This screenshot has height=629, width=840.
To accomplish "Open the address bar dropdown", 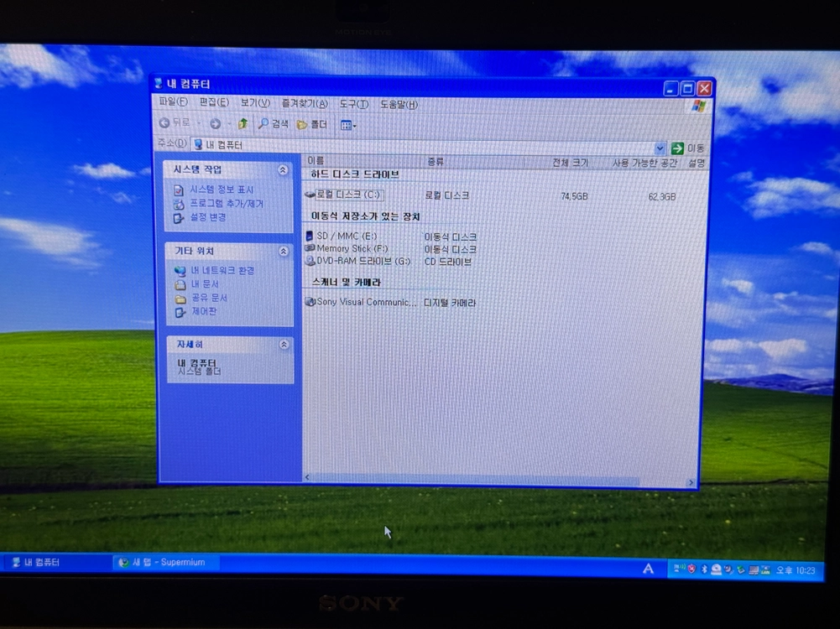I will (x=660, y=148).
